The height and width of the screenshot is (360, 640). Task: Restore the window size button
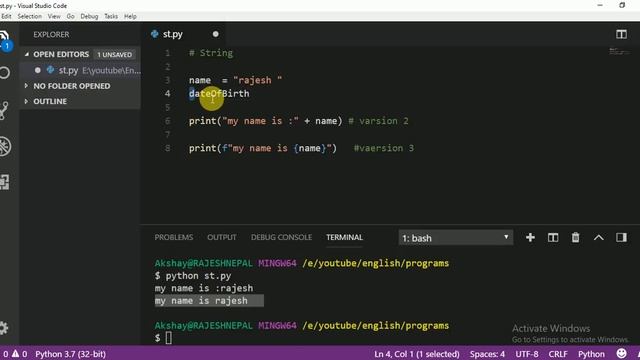point(622,5)
